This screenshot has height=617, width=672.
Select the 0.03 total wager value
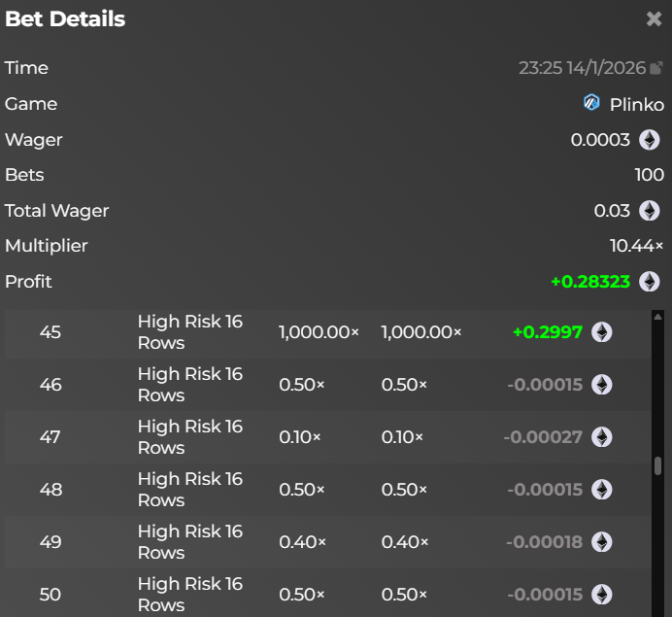pyautogui.click(x=612, y=211)
